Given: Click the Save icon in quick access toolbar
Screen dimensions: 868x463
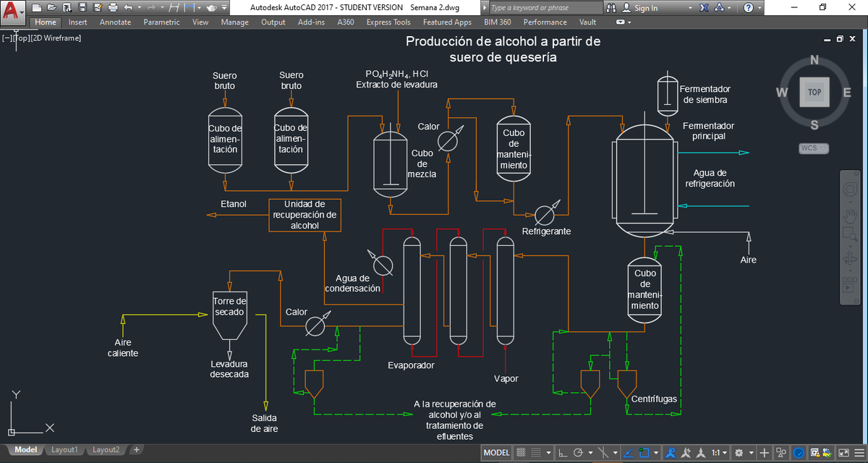Looking at the screenshot, I should tap(82, 7).
